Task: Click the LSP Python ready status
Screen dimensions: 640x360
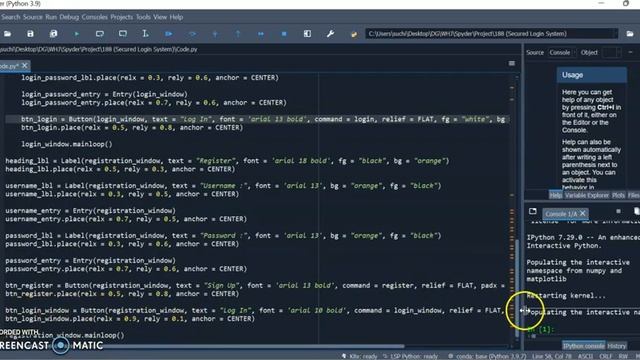Action: coord(410,356)
